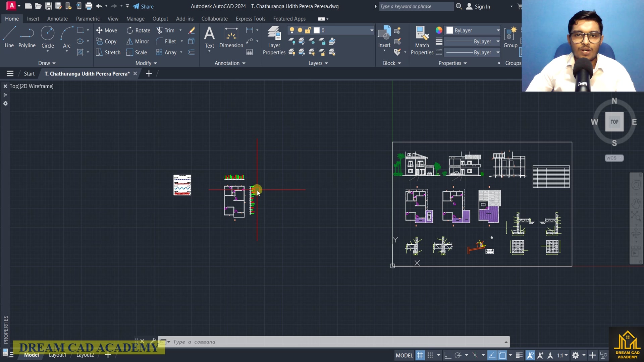Click the Move tool
Viewport: 644px width, 362px height.
coord(107,31)
